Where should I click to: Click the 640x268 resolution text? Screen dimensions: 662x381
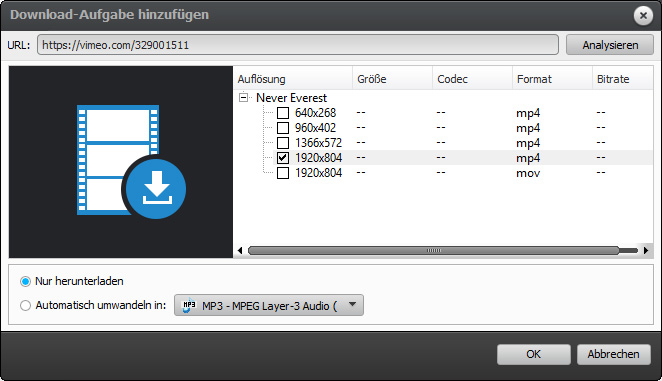[315, 113]
